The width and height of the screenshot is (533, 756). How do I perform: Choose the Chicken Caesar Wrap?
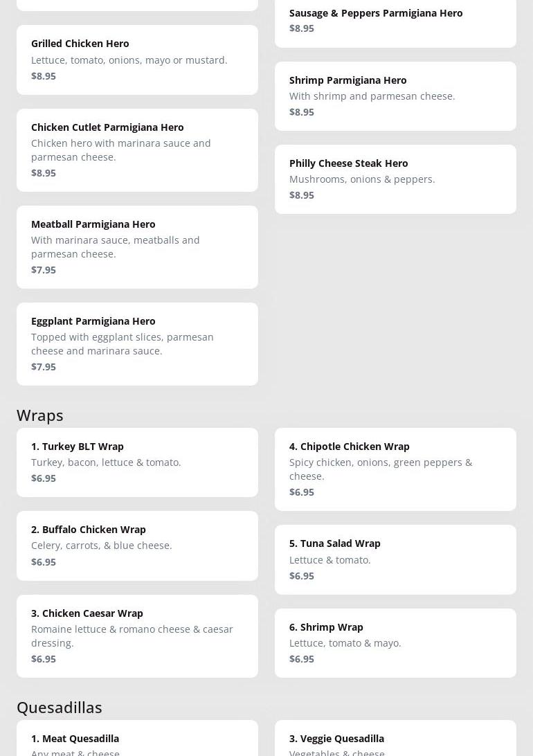(137, 636)
